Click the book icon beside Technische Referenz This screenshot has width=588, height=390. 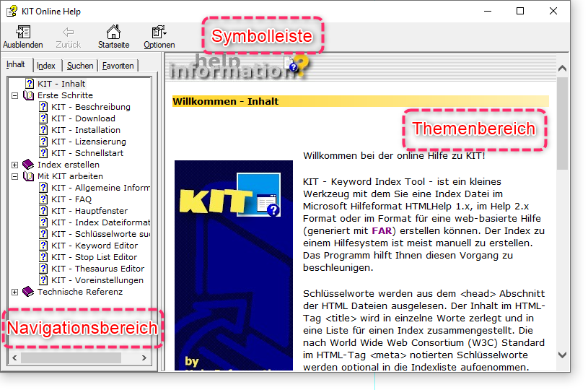coord(28,292)
